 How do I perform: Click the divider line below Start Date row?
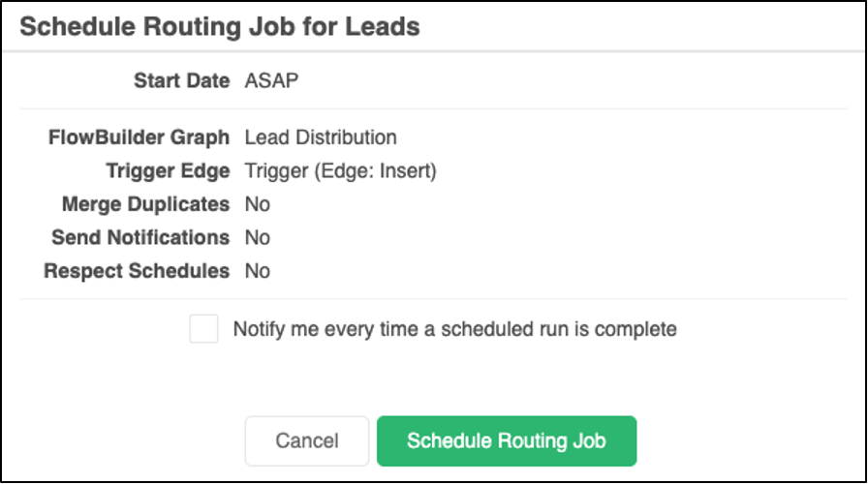[434, 108]
